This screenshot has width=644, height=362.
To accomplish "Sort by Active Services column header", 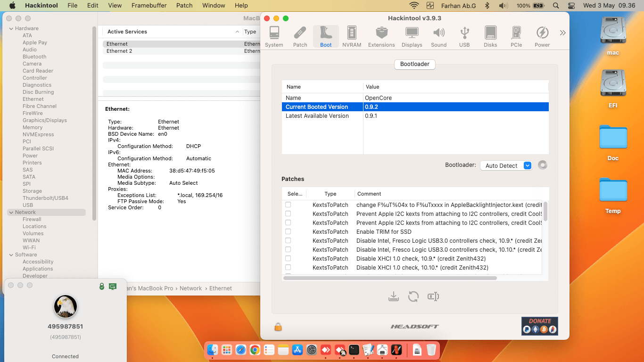I will [172, 32].
